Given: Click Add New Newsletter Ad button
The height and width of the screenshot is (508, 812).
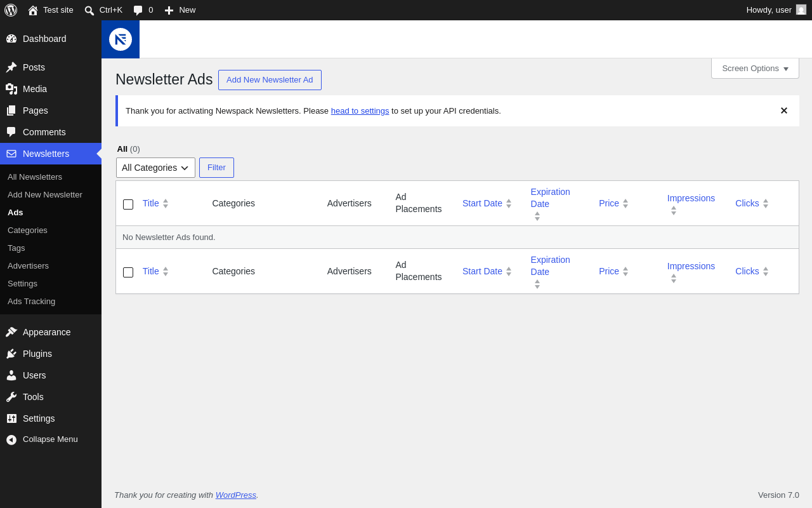Looking at the screenshot, I should [x=270, y=80].
